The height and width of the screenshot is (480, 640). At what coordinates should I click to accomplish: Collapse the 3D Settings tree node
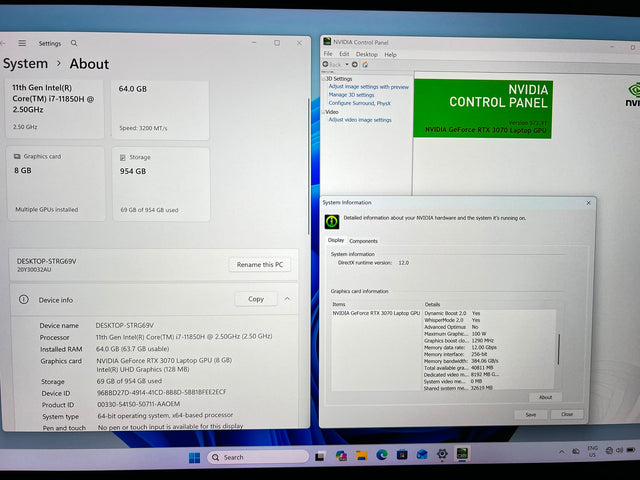click(x=324, y=78)
